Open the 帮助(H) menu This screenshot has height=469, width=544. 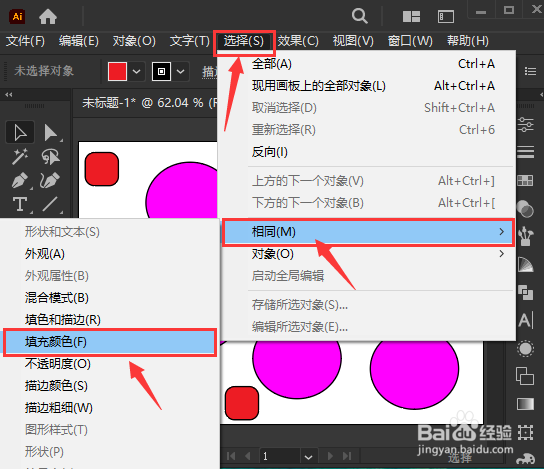(468, 41)
